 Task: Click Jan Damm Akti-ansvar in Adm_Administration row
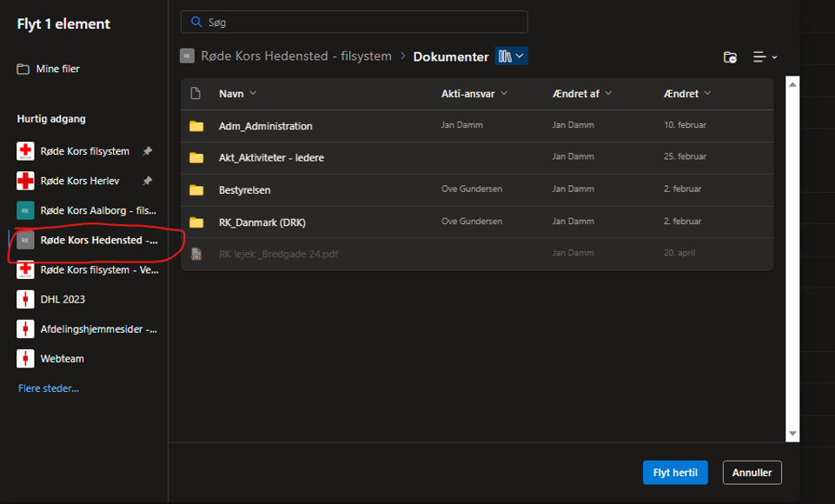coord(461,124)
